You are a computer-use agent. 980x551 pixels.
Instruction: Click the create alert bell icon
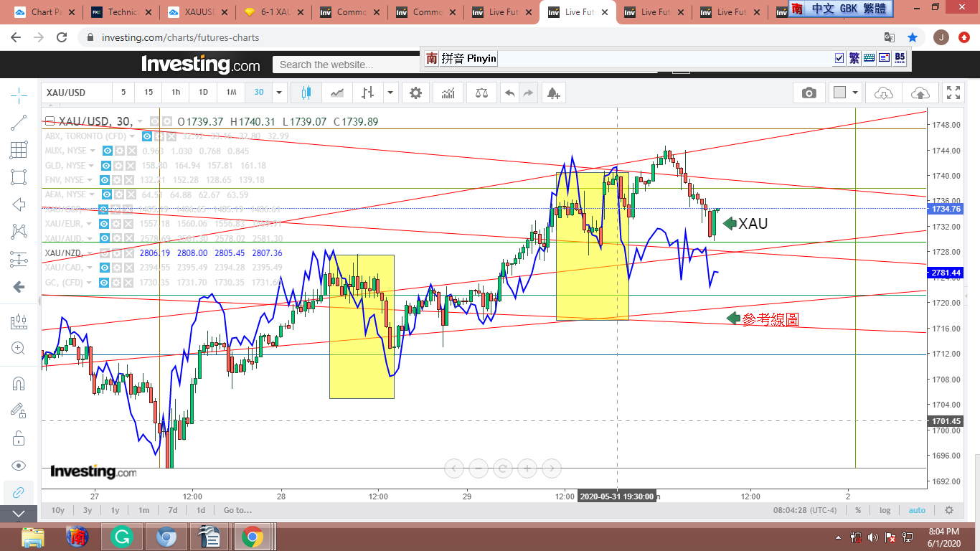tap(552, 93)
